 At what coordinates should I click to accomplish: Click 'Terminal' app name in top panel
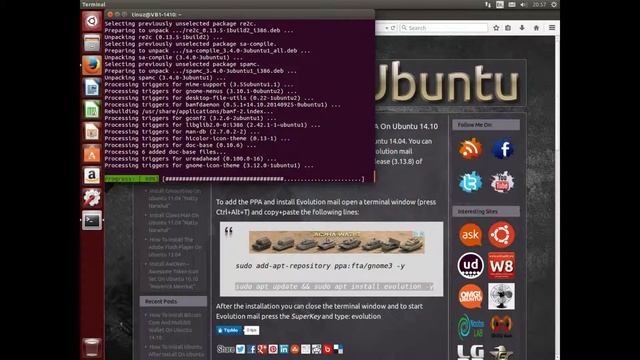[93, 4]
